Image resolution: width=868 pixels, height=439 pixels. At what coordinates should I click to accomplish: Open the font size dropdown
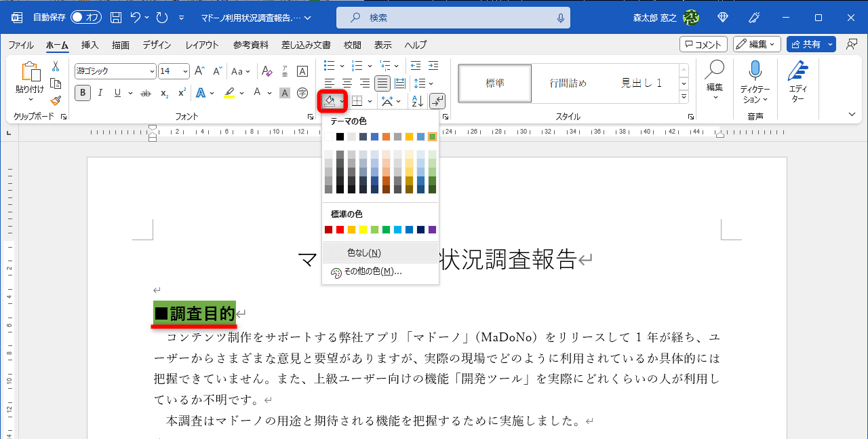184,71
